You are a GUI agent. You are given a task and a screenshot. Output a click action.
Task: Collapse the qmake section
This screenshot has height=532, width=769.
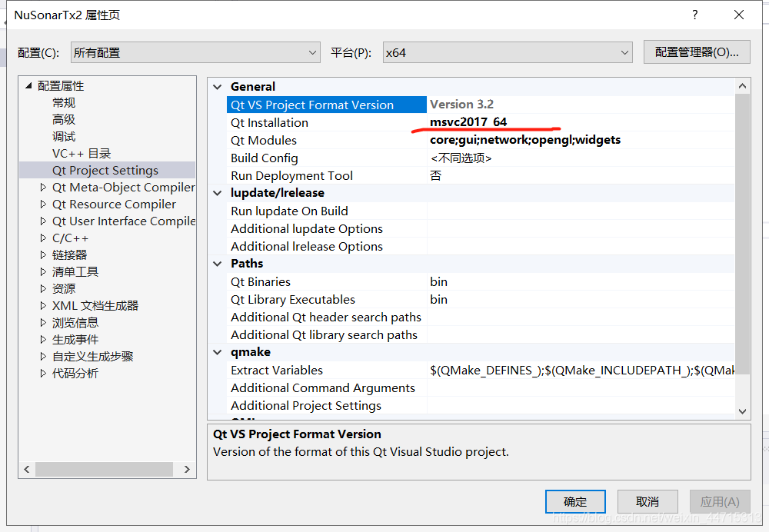click(x=217, y=351)
